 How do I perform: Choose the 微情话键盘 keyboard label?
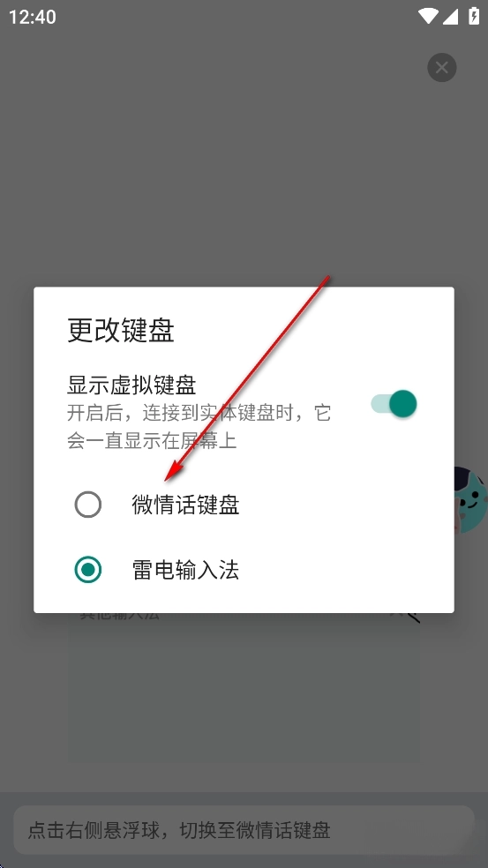(x=185, y=505)
